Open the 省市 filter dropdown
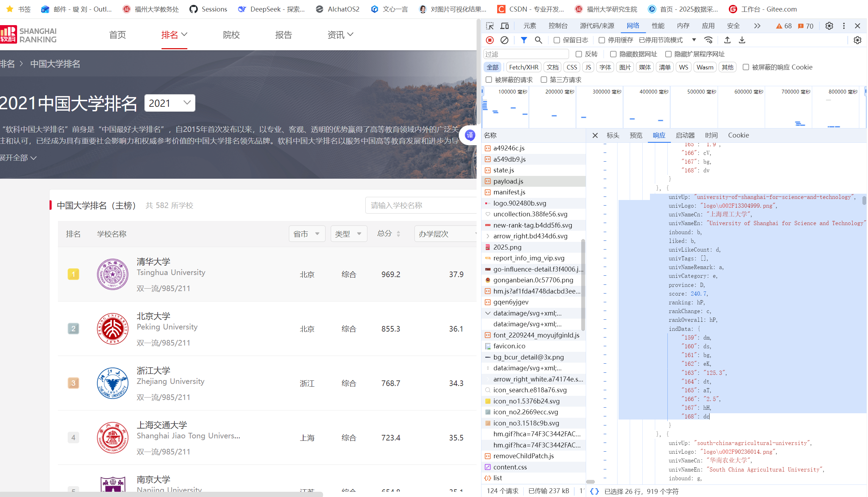Image resolution: width=868 pixels, height=497 pixels. [307, 234]
